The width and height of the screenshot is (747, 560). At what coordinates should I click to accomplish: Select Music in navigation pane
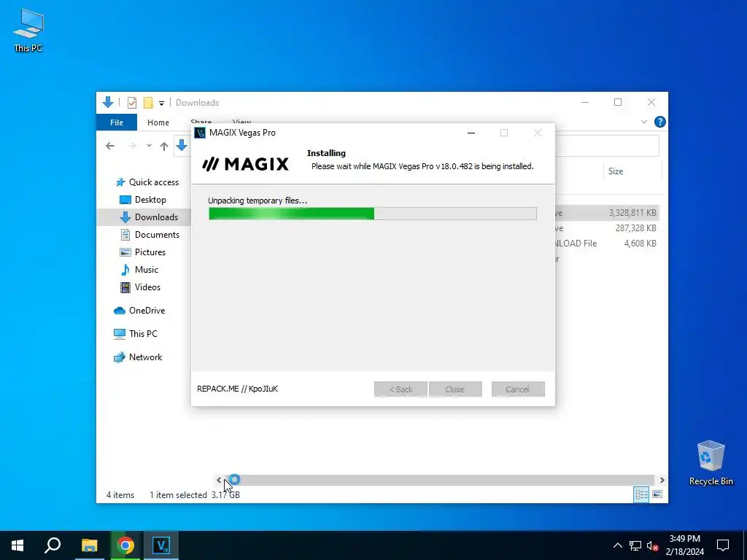139,270
